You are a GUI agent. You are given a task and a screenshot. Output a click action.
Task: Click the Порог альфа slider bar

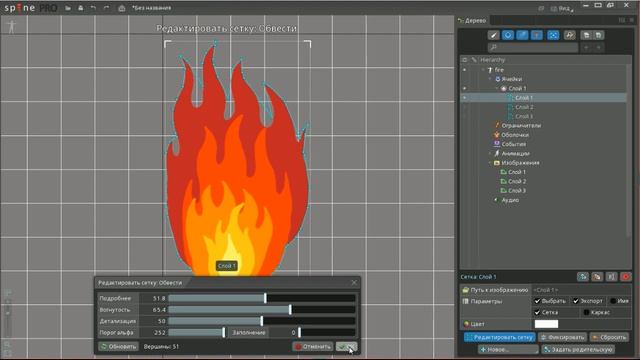197,333
